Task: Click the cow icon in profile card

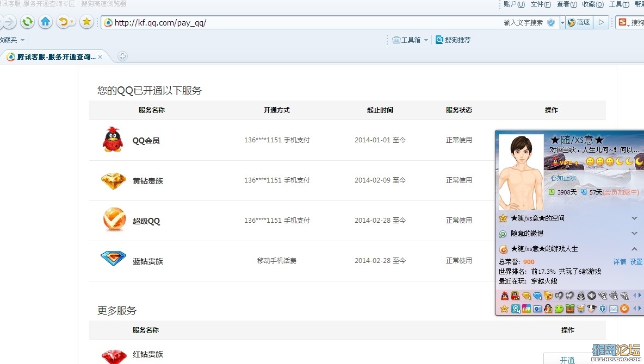Action: coord(591,309)
